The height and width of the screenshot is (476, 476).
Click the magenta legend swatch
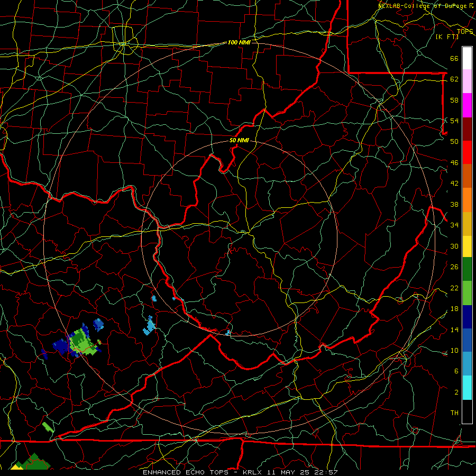(x=467, y=105)
